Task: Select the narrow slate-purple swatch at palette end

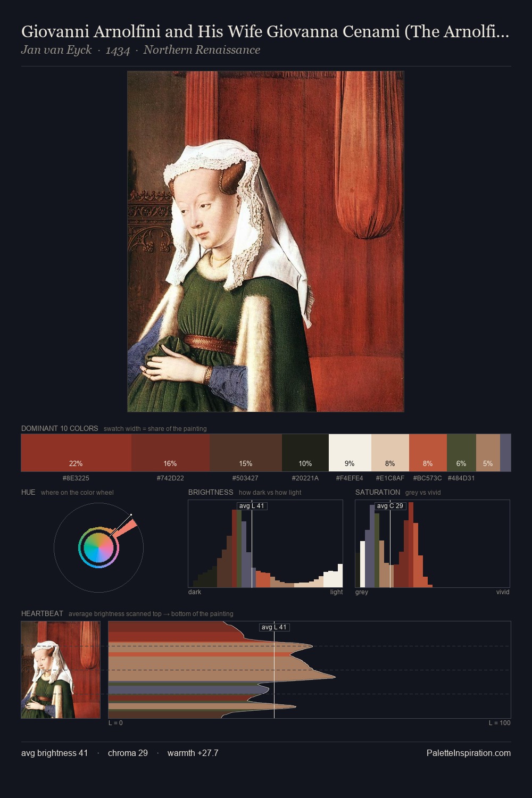Action: 505,453
